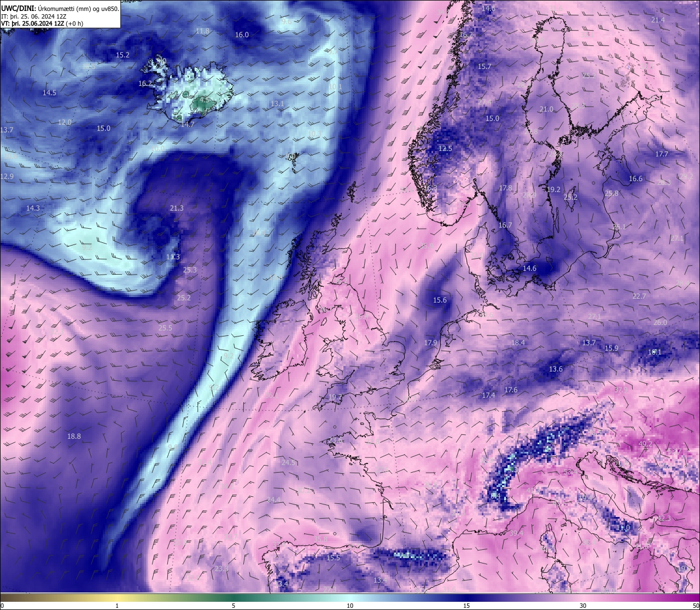The width and height of the screenshot is (700, 610).
Task: Click the 15.6 value over the North Sea
Action: [x=440, y=300]
